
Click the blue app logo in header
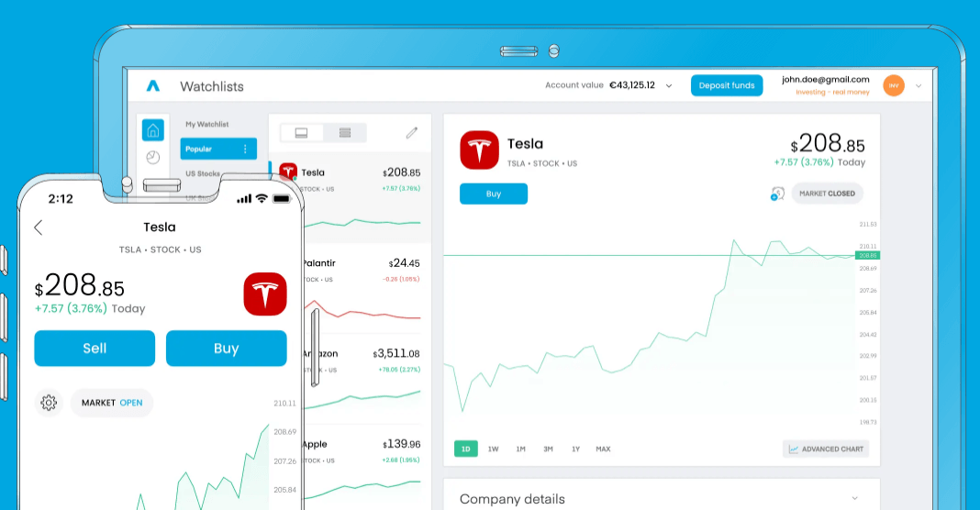pos(152,86)
